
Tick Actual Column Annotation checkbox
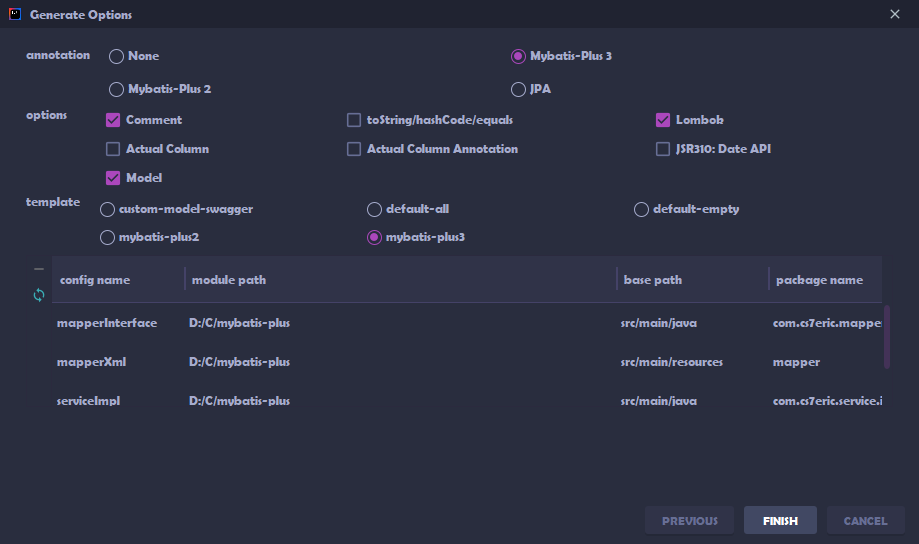pos(354,149)
